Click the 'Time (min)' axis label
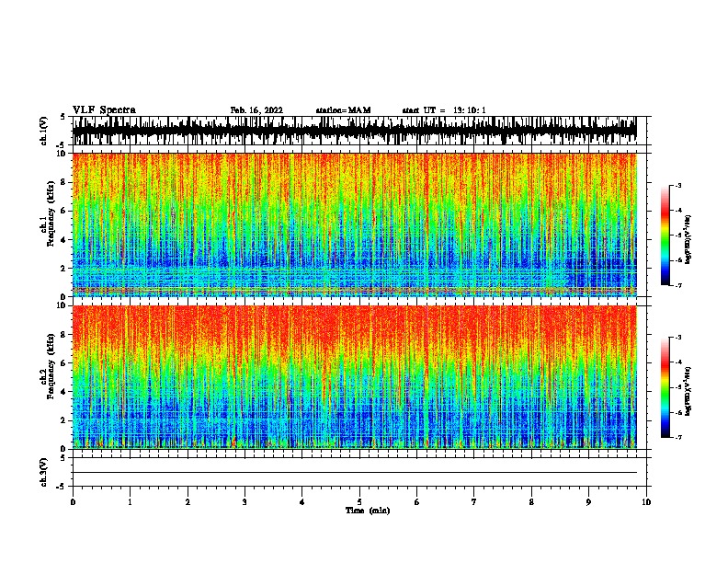The image size is (728, 563). (368, 511)
